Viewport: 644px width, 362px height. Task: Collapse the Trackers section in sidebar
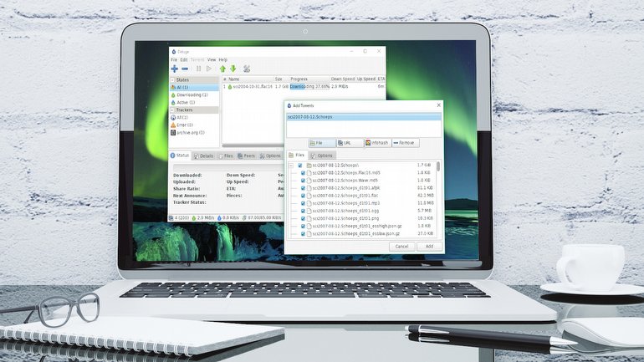(173, 110)
